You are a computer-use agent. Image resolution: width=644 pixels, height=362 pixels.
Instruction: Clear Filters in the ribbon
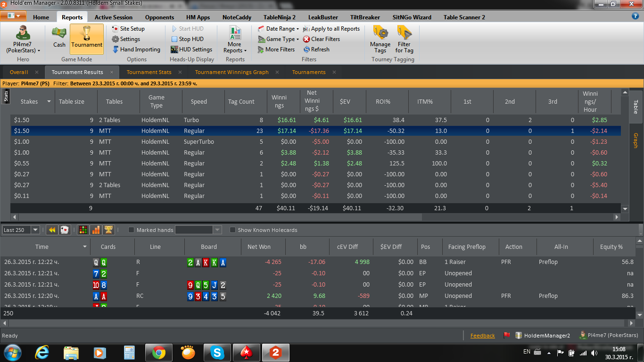coord(322,39)
